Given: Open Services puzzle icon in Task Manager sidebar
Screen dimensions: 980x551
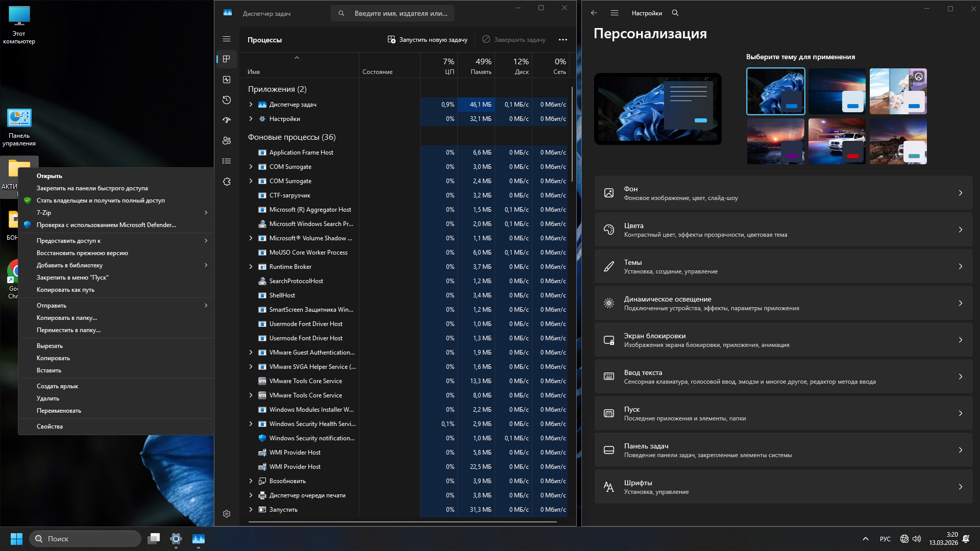Looking at the screenshot, I should (227, 182).
